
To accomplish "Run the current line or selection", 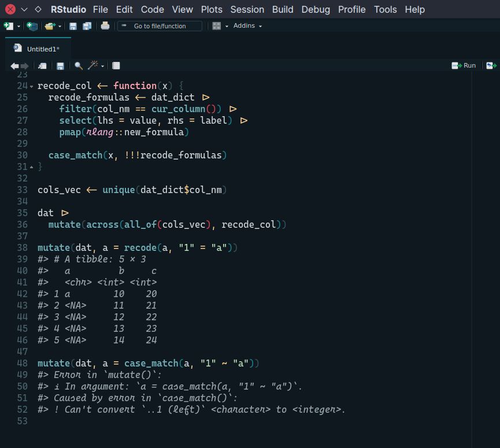I will pyautogui.click(x=464, y=66).
